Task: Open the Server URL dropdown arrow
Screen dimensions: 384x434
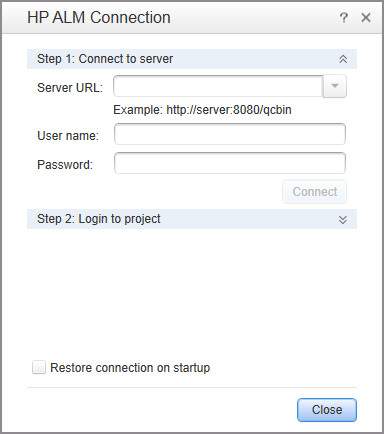Action: pos(335,86)
